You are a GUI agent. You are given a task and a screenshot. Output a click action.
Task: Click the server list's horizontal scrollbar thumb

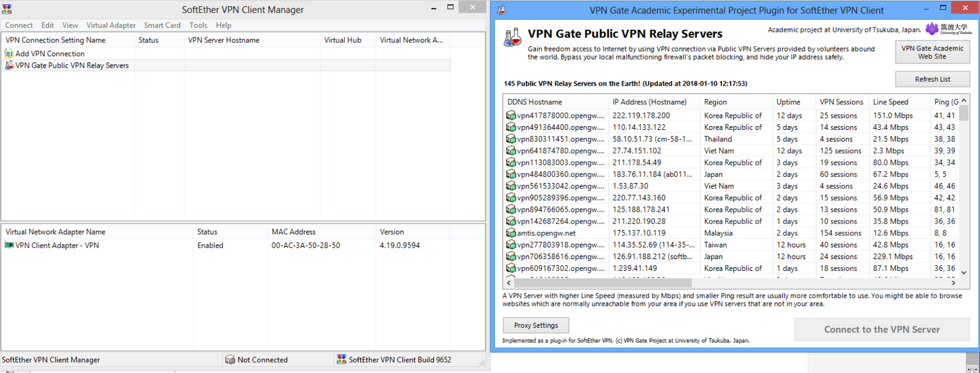pyautogui.click(x=603, y=283)
